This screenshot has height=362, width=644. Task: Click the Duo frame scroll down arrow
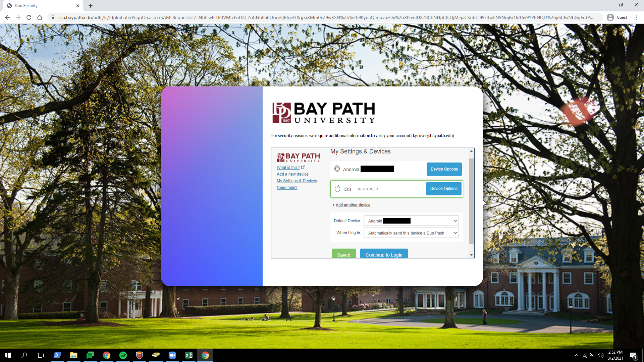(x=471, y=255)
